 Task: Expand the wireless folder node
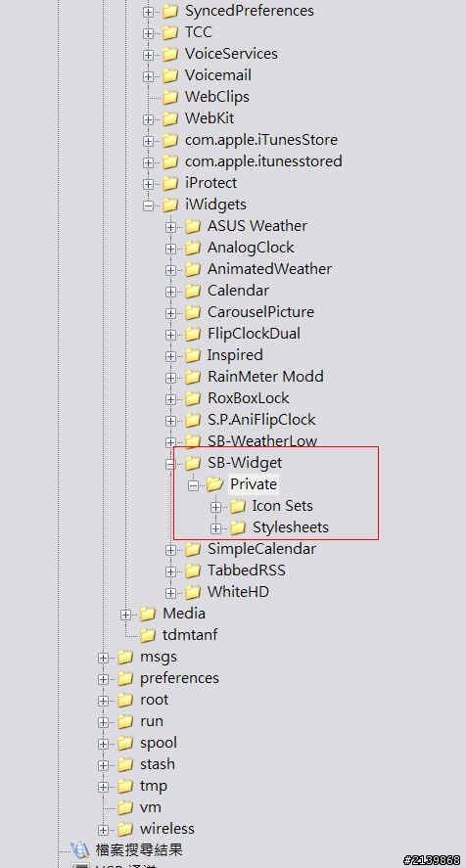click(x=103, y=829)
